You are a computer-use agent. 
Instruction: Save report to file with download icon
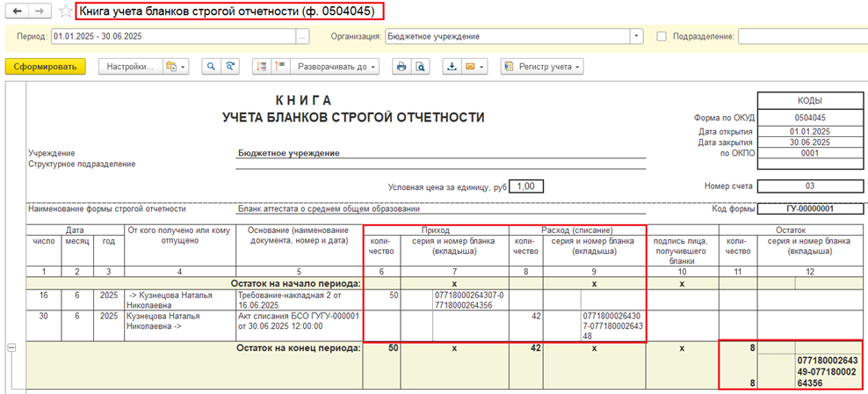point(452,67)
